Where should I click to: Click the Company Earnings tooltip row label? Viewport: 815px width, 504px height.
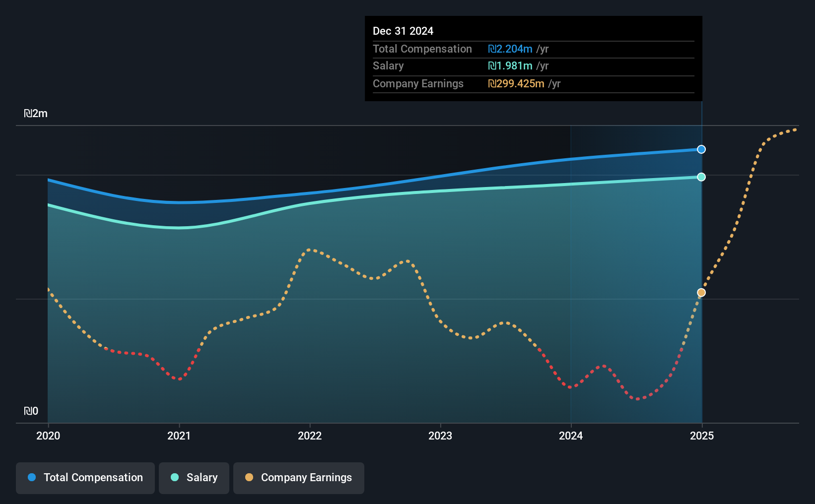pyautogui.click(x=418, y=83)
